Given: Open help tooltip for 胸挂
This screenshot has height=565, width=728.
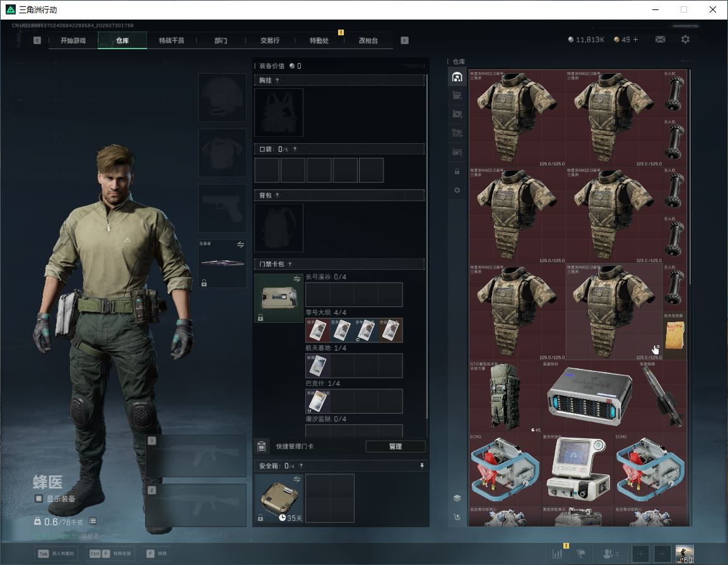Looking at the screenshot, I should (x=277, y=80).
